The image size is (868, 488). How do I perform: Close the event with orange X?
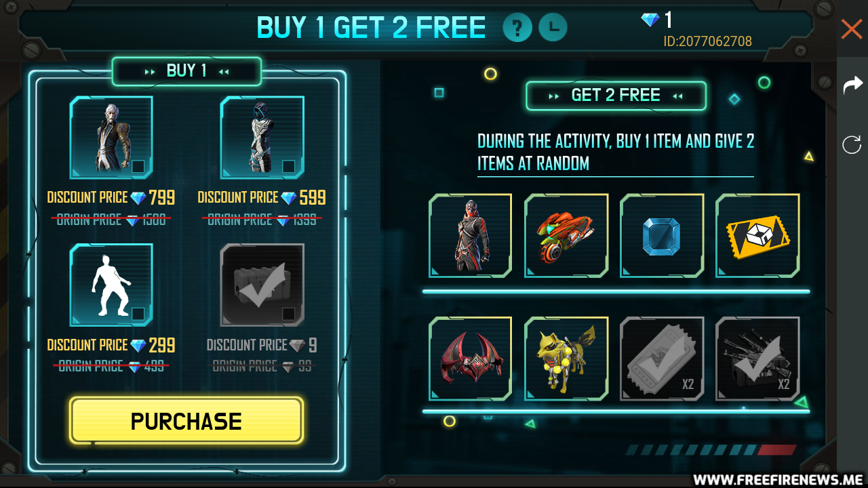(x=852, y=28)
